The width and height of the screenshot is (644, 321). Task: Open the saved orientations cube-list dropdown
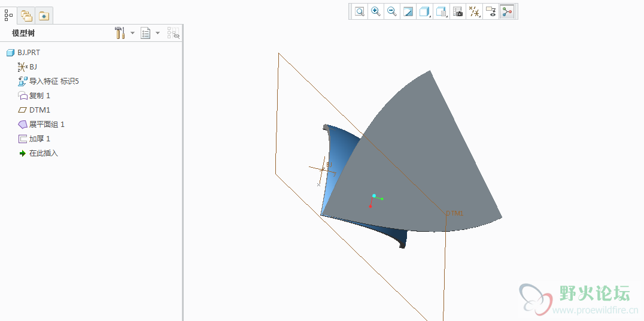pos(442,11)
